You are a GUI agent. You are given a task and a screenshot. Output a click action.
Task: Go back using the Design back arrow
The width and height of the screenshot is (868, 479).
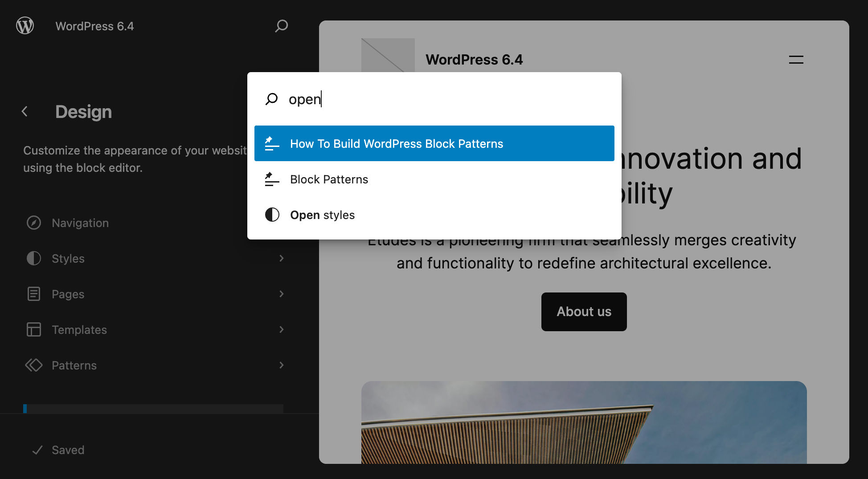(25, 111)
